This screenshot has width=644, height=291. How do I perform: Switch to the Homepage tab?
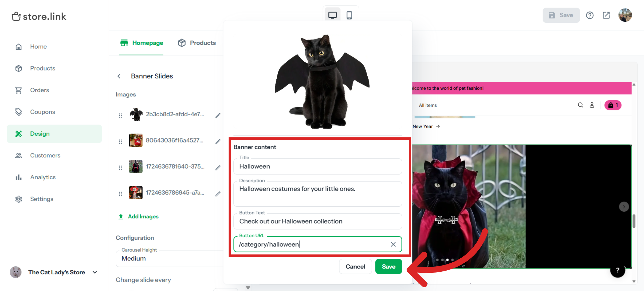[x=141, y=43]
